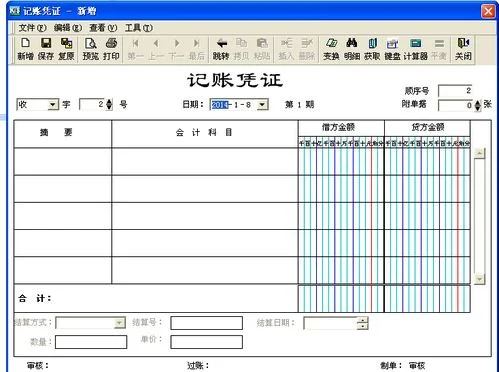499x372 pixels.
Task: Click the 顺序号 sequence number field
Action: [455, 91]
